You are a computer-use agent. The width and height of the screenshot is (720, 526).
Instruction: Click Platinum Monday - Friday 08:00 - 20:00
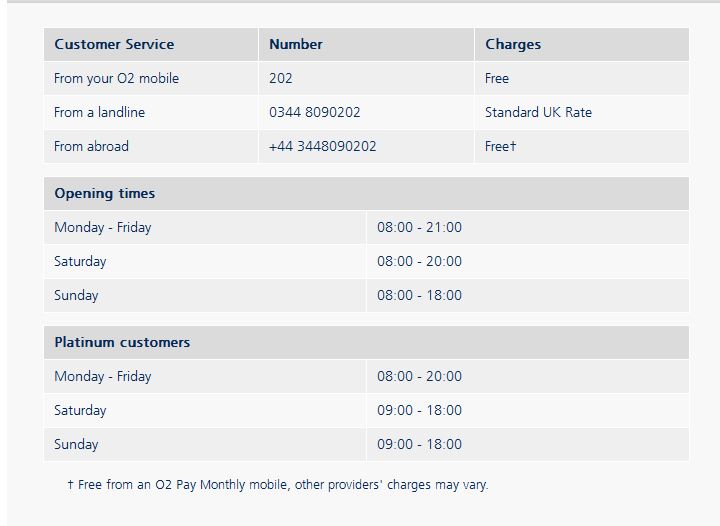419,376
